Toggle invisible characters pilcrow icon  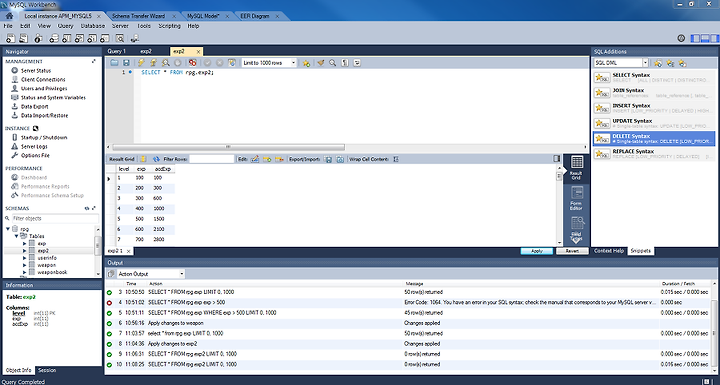pyautogui.click(x=345, y=63)
